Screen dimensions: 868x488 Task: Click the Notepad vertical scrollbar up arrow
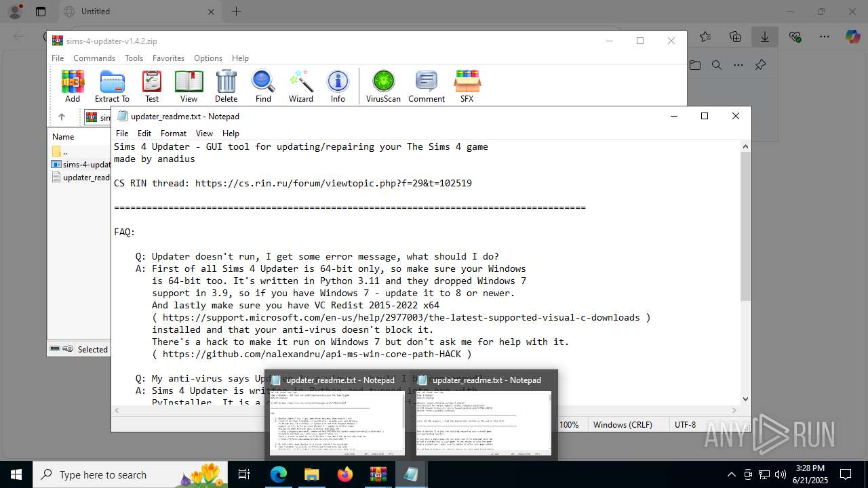[745, 146]
